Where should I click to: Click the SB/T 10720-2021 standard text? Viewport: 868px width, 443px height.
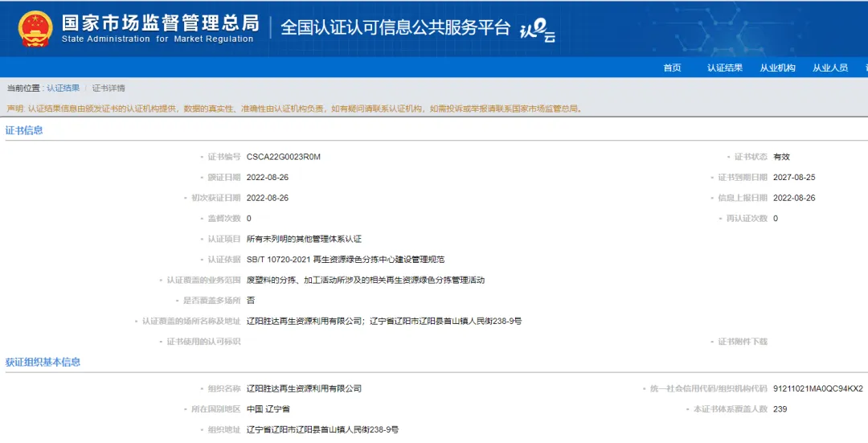coord(346,259)
